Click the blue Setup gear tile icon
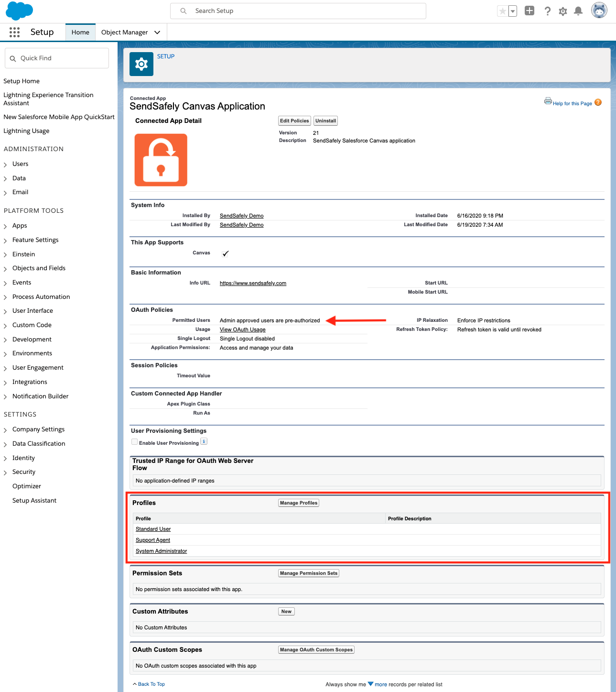Screen dimensions: 616x692 [x=141, y=64]
